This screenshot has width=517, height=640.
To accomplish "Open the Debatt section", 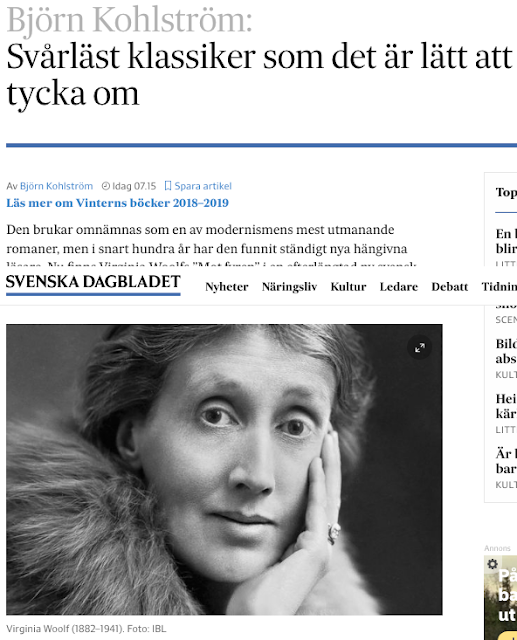I will pos(450,287).
